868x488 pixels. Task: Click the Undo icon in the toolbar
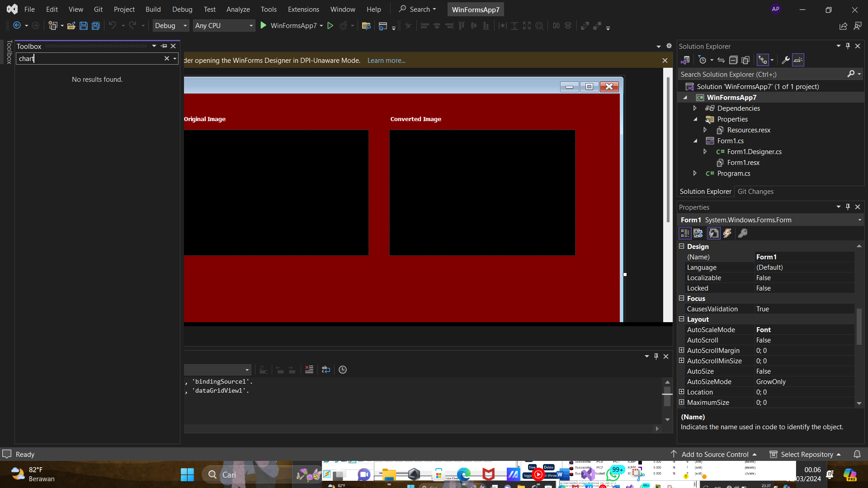tap(113, 25)
